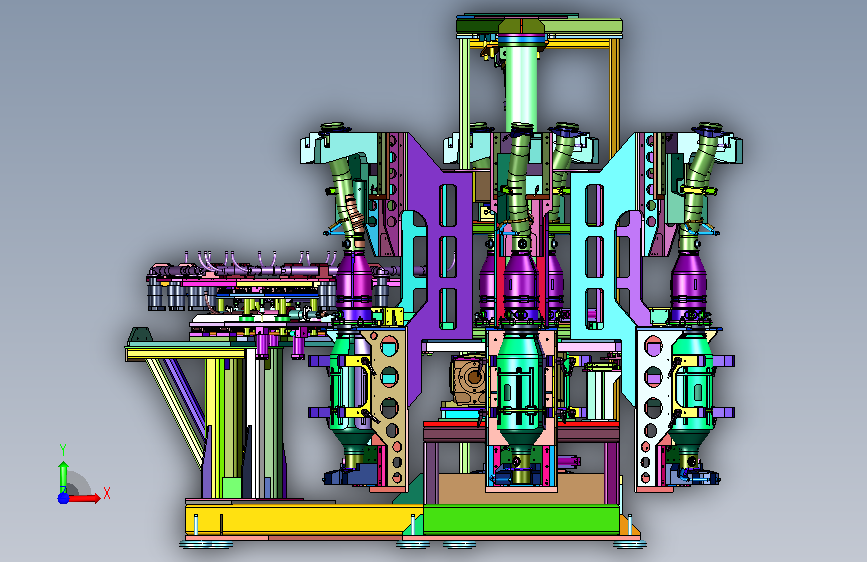Select the yellow base beam of the machine
The image size is (867, 562).
point(303,520)
